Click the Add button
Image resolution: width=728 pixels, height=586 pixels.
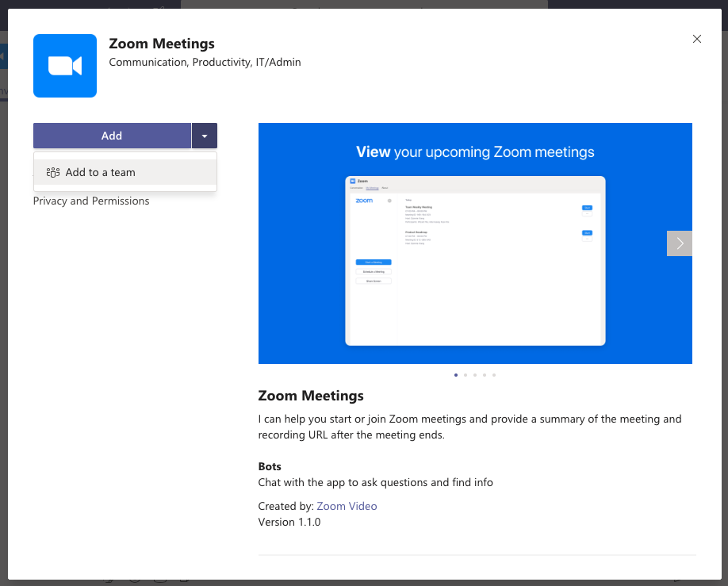coord(112,136)
